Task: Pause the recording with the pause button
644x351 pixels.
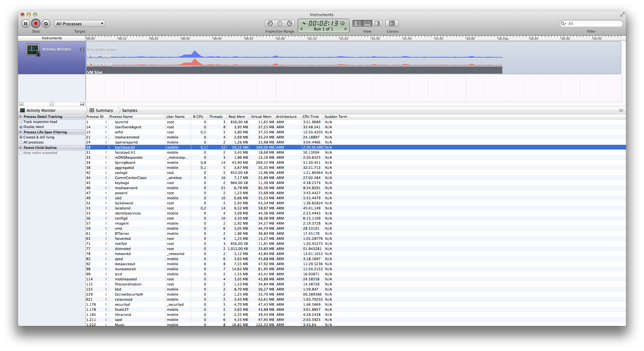Action: 26,23
